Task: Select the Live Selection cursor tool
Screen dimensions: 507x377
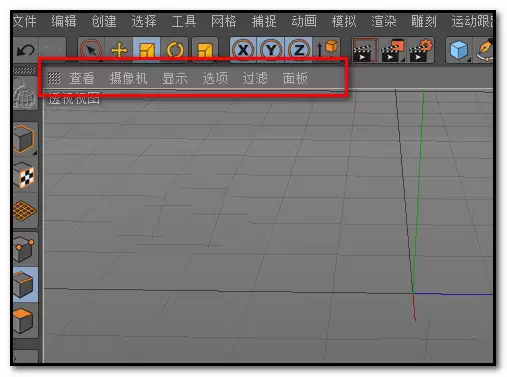Action: (x=91, y=50)
